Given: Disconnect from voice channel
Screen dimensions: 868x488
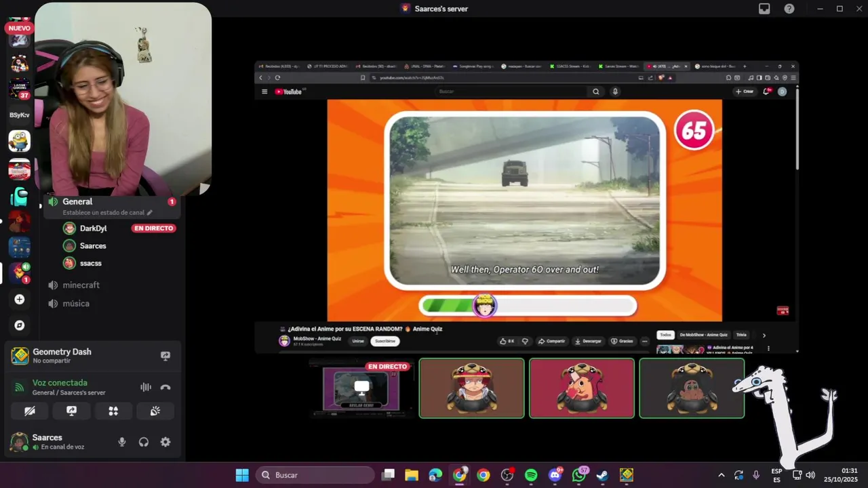Looking at the screenshot, I should [x=165, y=387].
